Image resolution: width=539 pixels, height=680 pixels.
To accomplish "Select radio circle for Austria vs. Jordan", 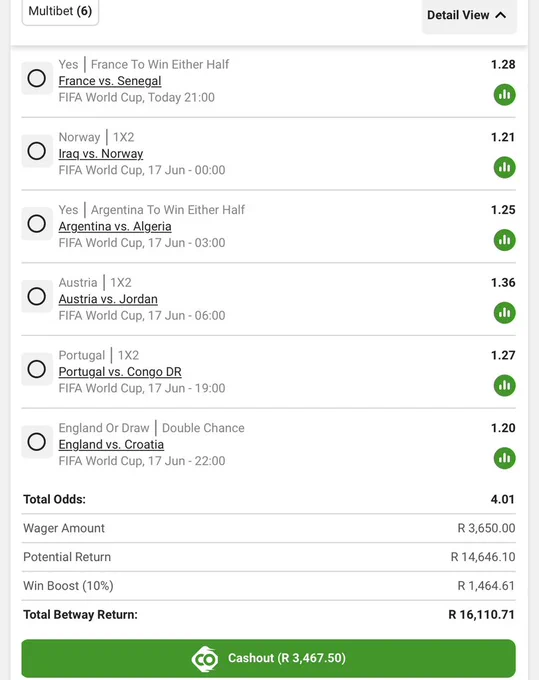I will tap(37, 297).
